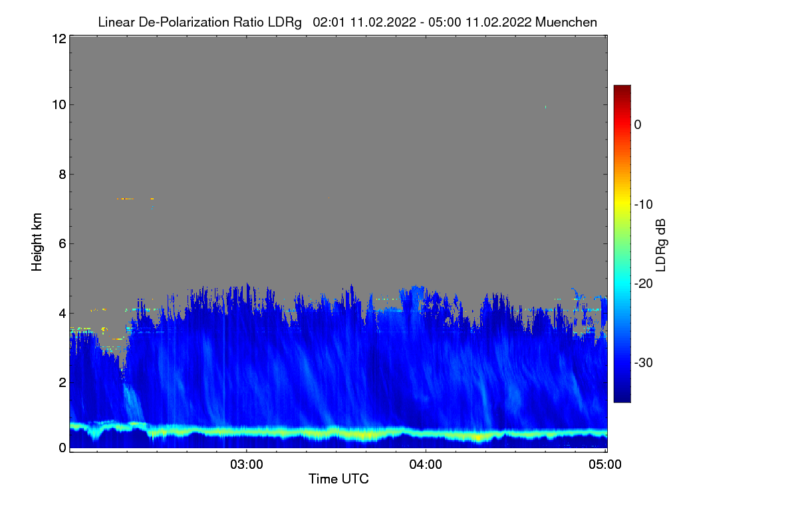Click the height tick label '2'
The width and height of the screenshot is (798, 532).
click(61, 382)
